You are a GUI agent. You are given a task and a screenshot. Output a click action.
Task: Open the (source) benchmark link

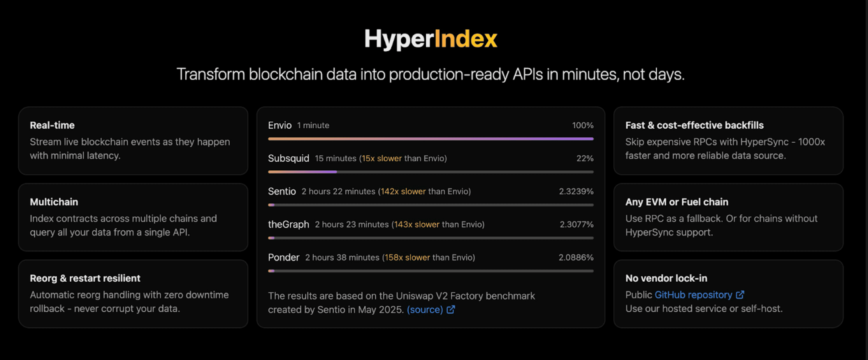425,310
